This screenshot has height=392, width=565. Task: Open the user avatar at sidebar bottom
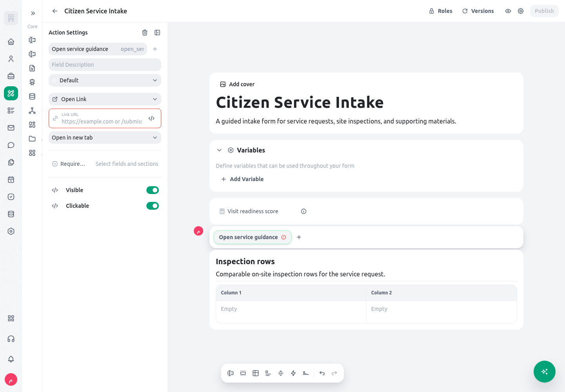point(11,379)
